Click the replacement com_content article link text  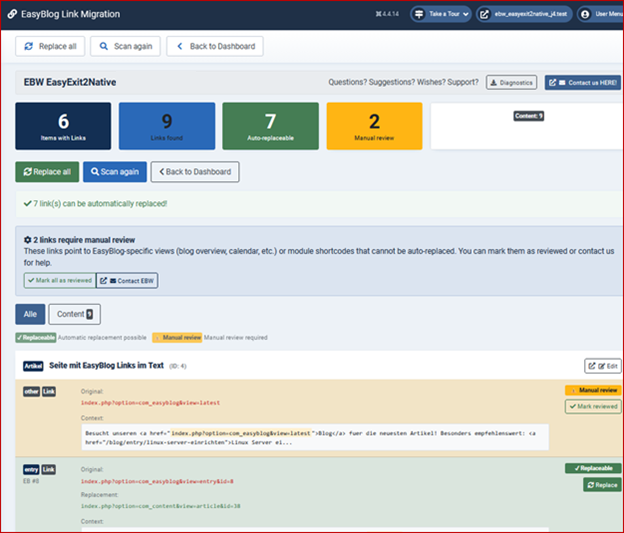(161, 506)
